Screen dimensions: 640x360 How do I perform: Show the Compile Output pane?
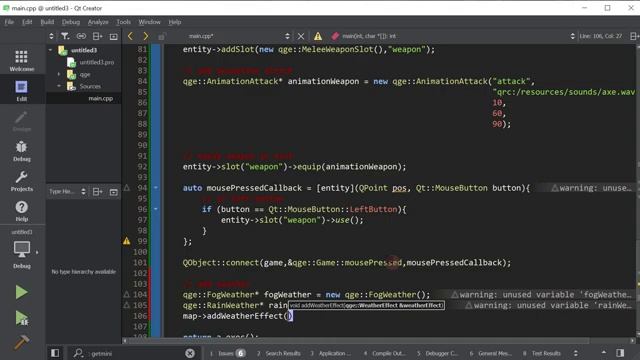(x=384, y=353)
